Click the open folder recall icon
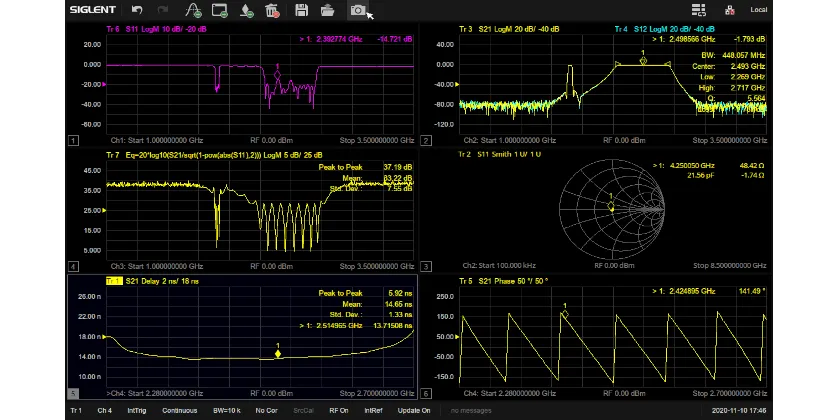The image size is (840, 420). pyautogui.click(x=327, y=10)
